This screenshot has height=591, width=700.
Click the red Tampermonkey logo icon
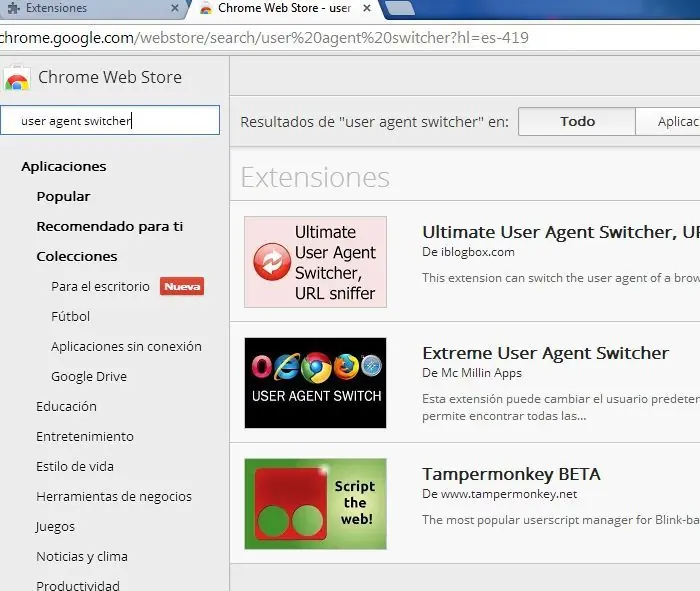pos(291,504)
